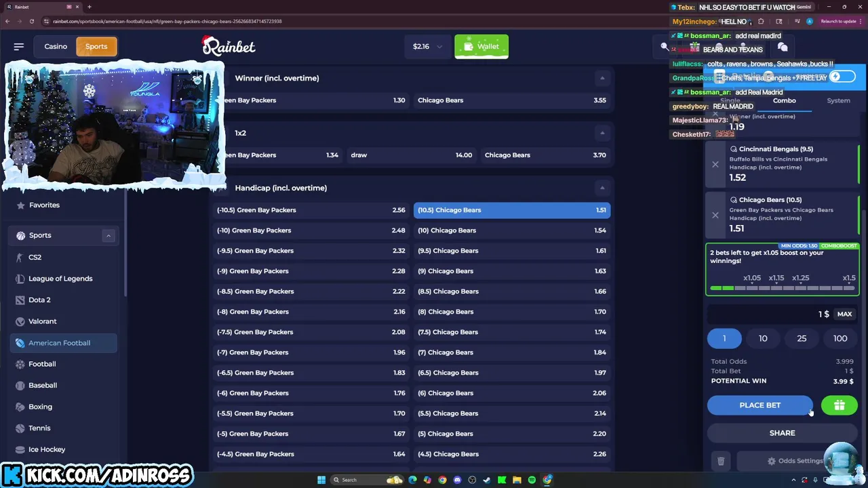
Task: Click the green gift bonus icon
Action: pos(839,405)
